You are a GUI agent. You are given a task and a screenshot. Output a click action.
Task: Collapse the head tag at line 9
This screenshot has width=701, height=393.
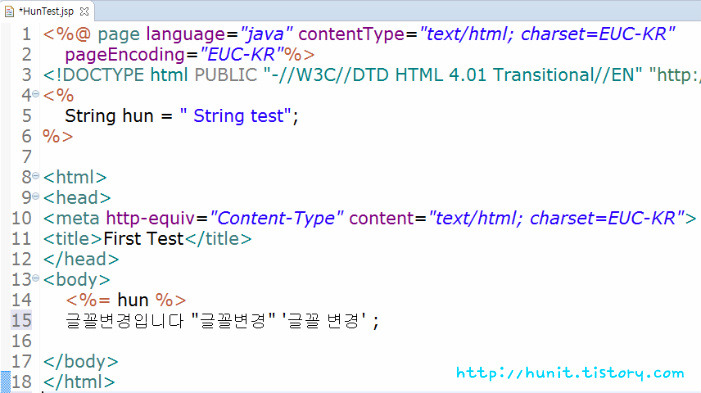(x=35, y=196)
